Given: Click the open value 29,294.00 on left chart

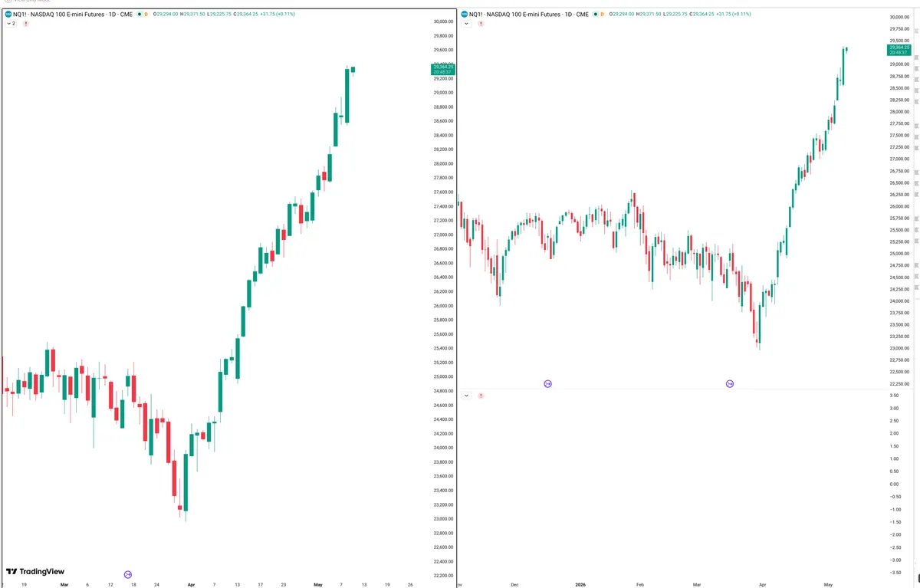Looking at the screenshot, I should coord(166,14).
